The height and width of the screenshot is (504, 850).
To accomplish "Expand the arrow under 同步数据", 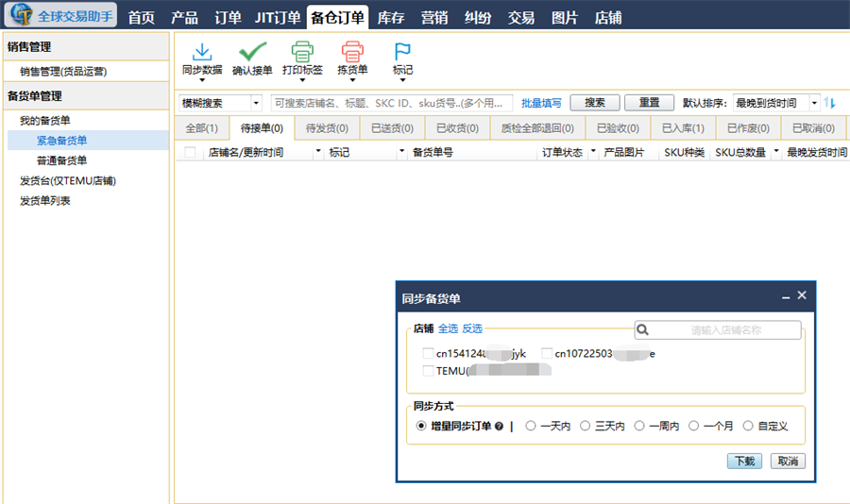I will coord(202,80).
